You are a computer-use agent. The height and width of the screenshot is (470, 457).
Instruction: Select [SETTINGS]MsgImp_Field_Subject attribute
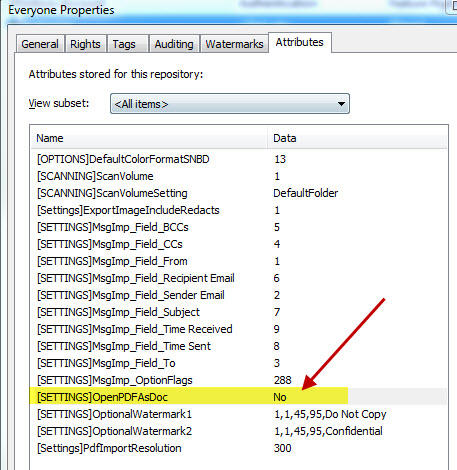[x=238, y=312]
